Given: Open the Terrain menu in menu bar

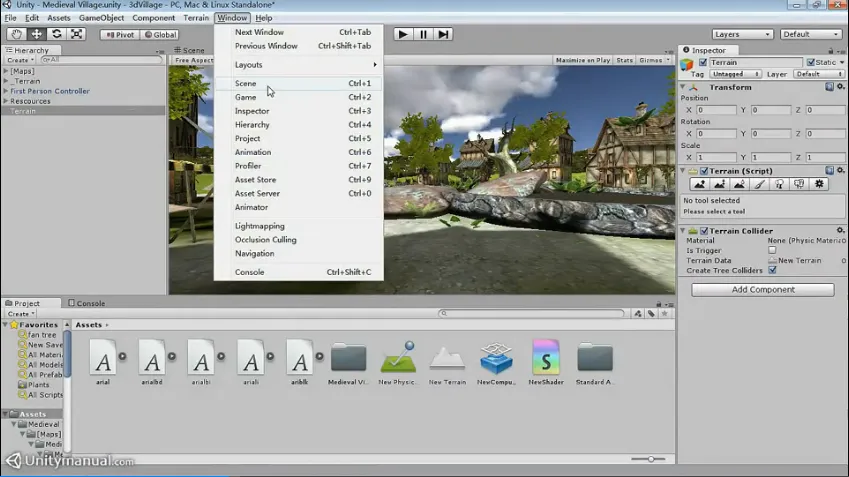Looking at the screenshot, I should point(195,18).
